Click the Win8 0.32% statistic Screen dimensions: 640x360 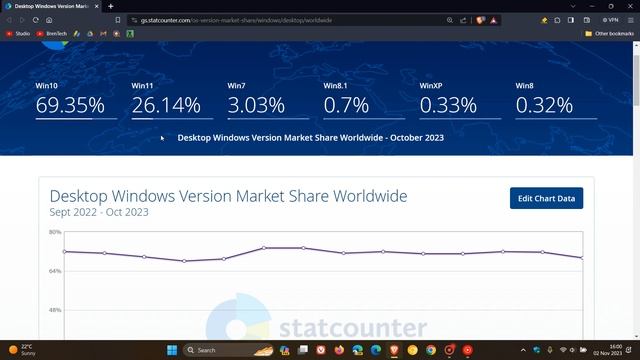pos(556,100)
